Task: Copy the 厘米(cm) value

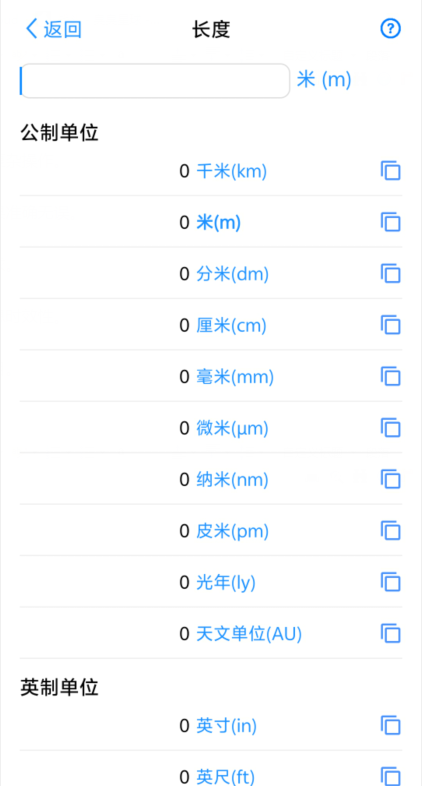Action: (x=390, y=325)
